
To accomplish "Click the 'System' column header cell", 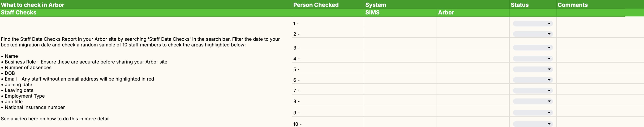I will [x=436, y=5].
